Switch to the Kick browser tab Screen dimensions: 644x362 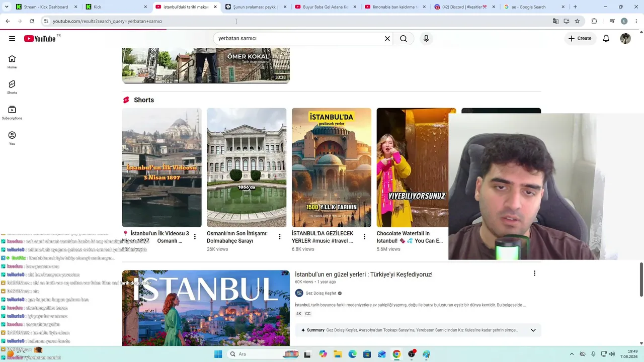(116, 7)
